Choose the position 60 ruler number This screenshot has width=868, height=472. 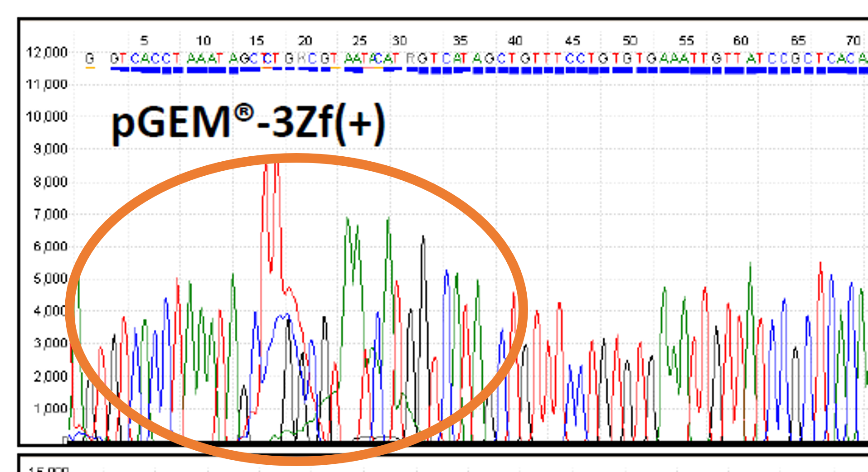point(741,41)
